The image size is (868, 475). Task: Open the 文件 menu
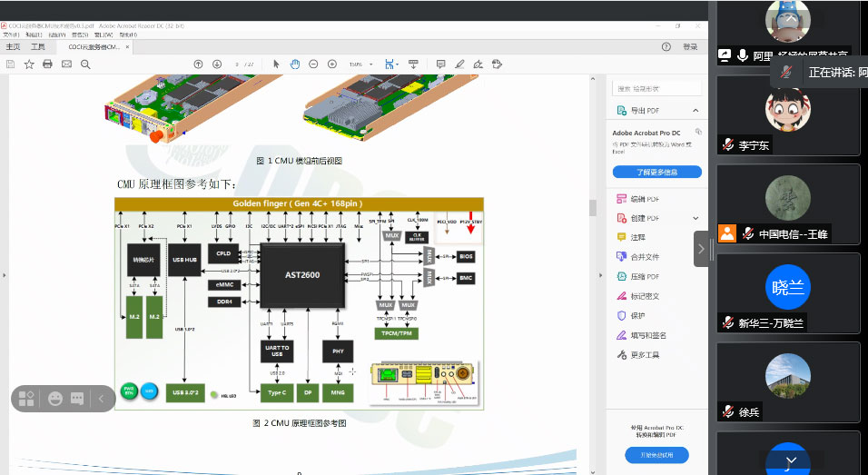[11, 35]
